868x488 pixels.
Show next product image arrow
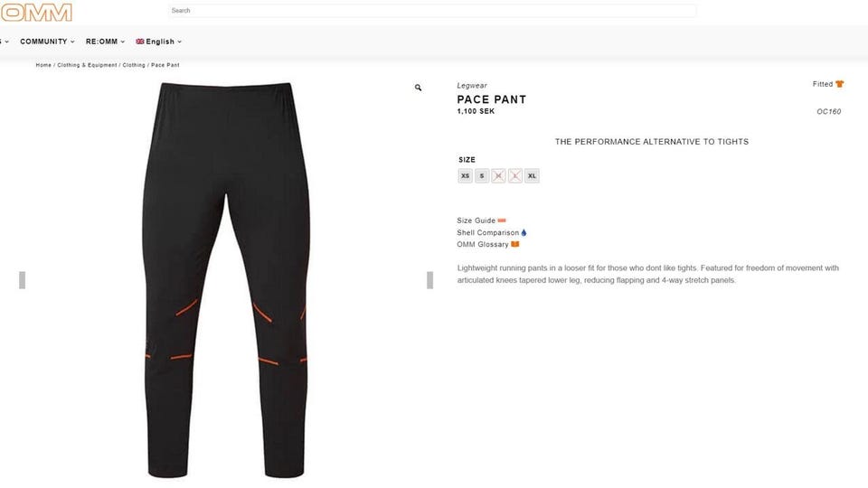click(x=429, y=280)
